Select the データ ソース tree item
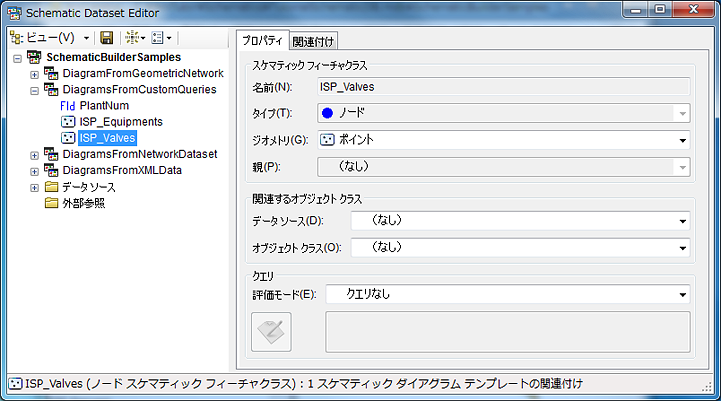 [89, 187]
